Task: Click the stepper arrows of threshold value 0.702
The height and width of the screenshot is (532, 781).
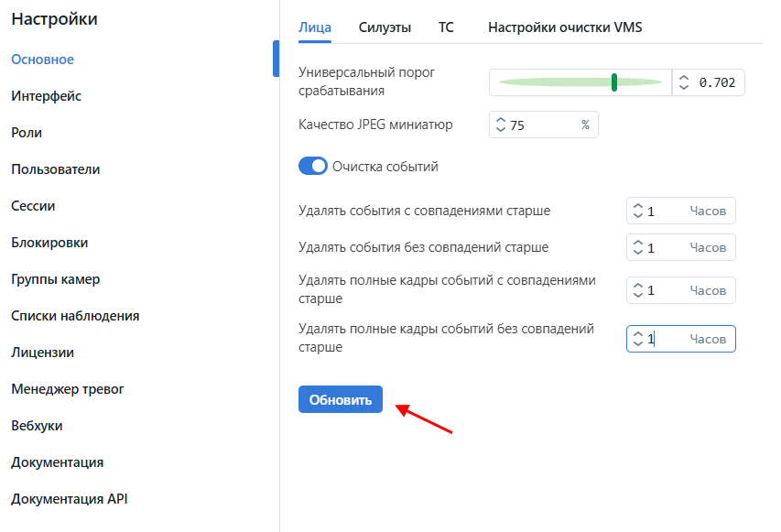Action: pos(684,82)
